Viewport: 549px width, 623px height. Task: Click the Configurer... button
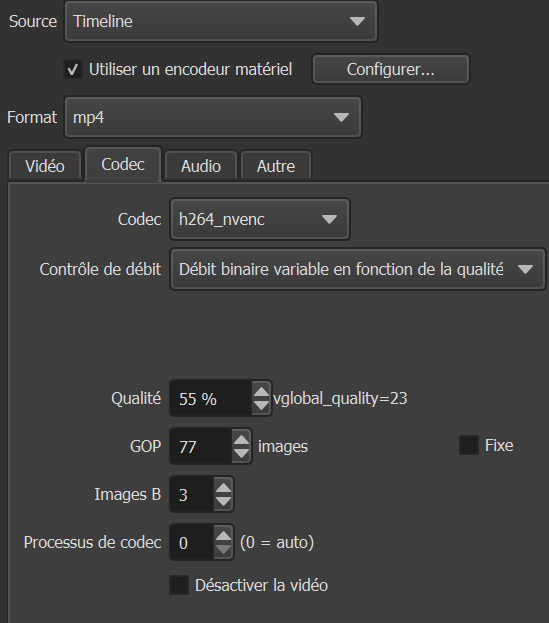click(x=391, y=70)
